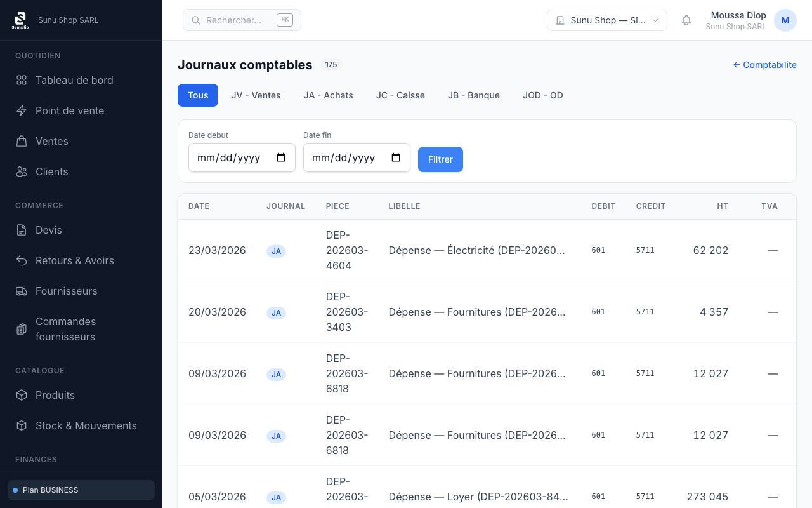Click the Filtrer button
812x508 pixels.
pos(440,159)
